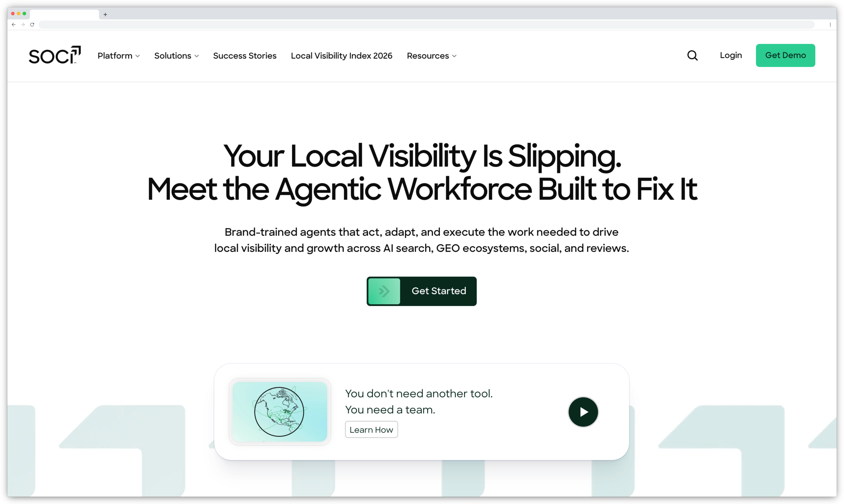Expand the Resources dropdown menu
Screen dimensions: 844x504
432,56
